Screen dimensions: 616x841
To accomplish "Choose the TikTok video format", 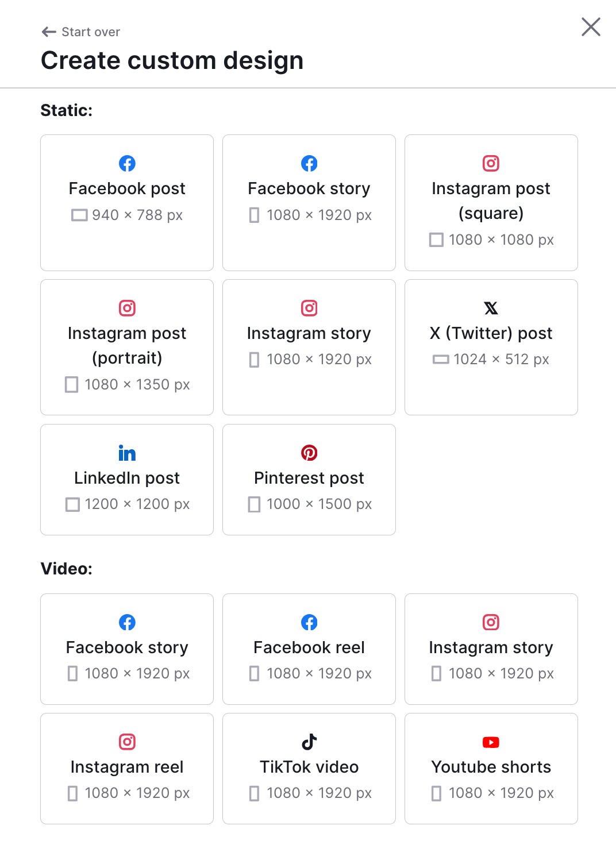I will pos(309,769).
